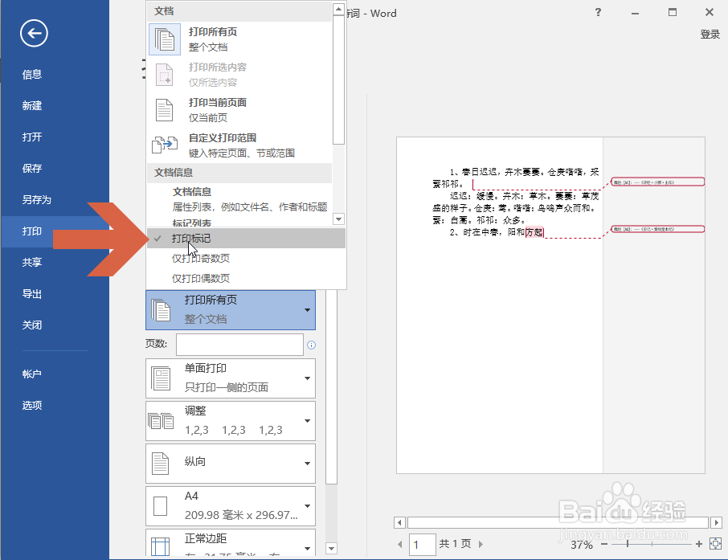The width and height of the screenshot is (728, 560).
Task: Click inside the 页数 page range field
Action: (x=239, y=344)
